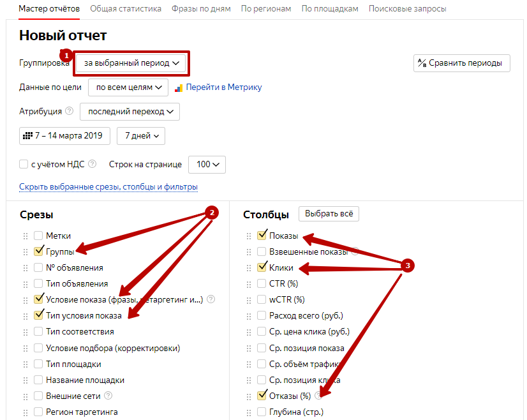
Task: Click the Выбрать всё button
Action: click(329, 214)
